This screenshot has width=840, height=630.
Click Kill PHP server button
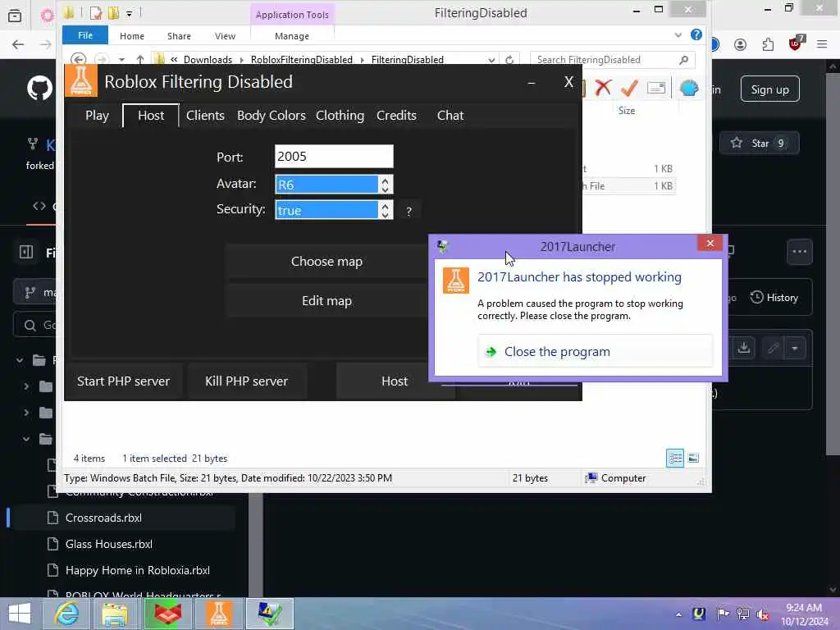coord(246,381)
